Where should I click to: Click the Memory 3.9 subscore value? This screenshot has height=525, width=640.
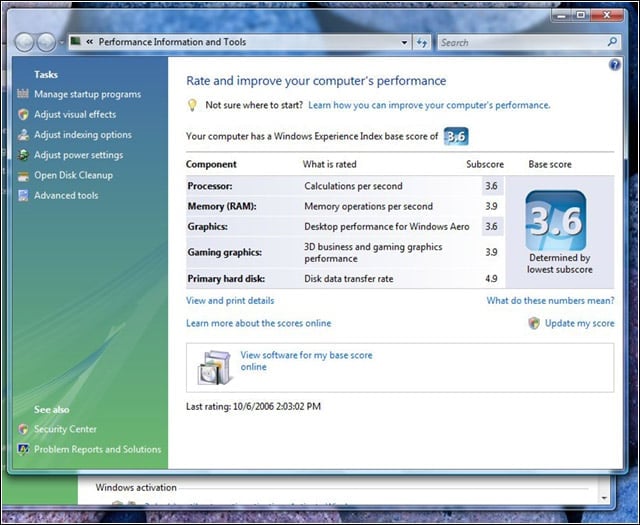coord(491,206)
